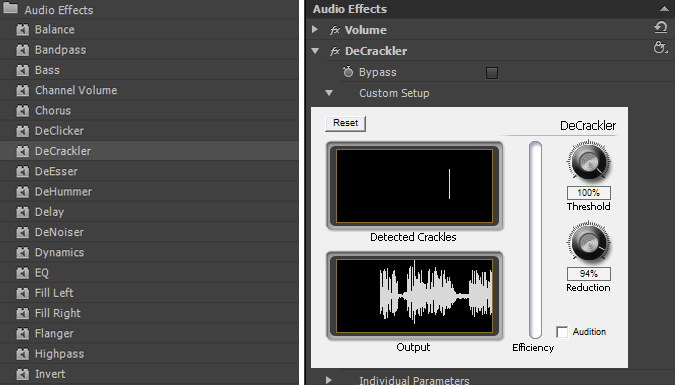Click the DeEsser effect icon
675x385 pixels.
click(x=22, y=171)
